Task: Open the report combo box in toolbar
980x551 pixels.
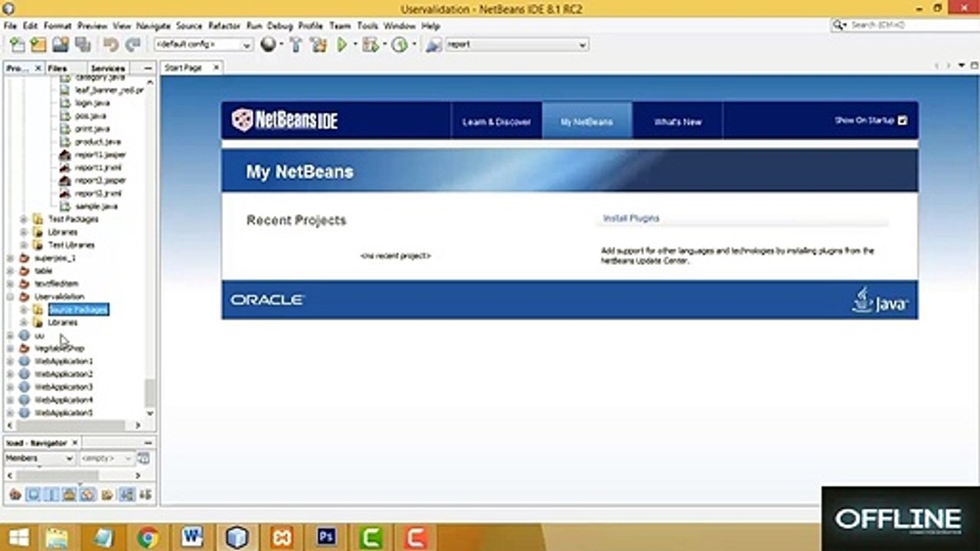Action: [517, 45]
